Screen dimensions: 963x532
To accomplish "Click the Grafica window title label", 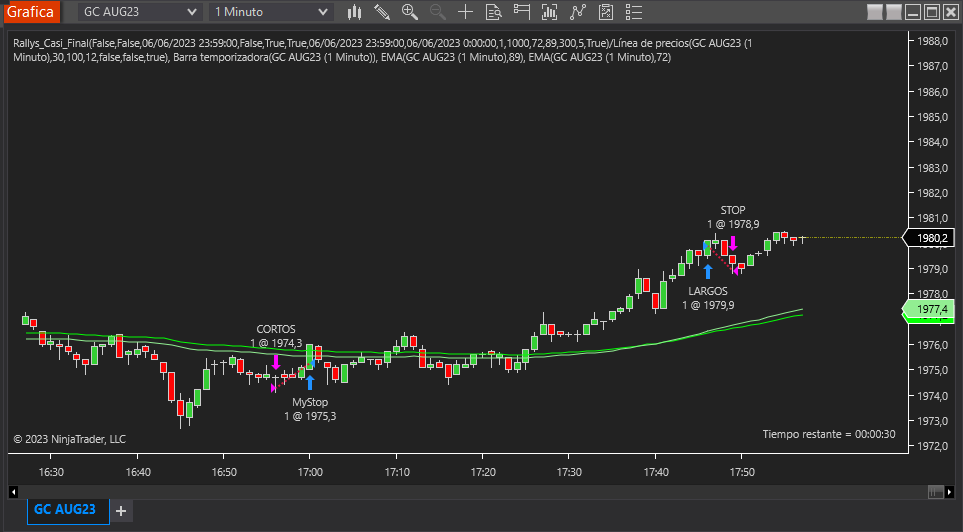I will pos(30,12).
